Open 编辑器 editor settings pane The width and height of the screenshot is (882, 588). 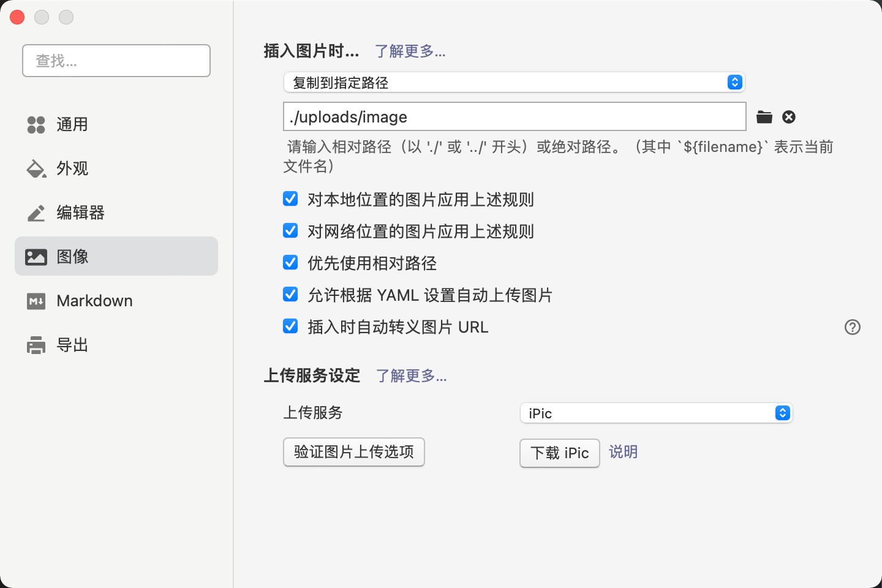click(80, 213)
